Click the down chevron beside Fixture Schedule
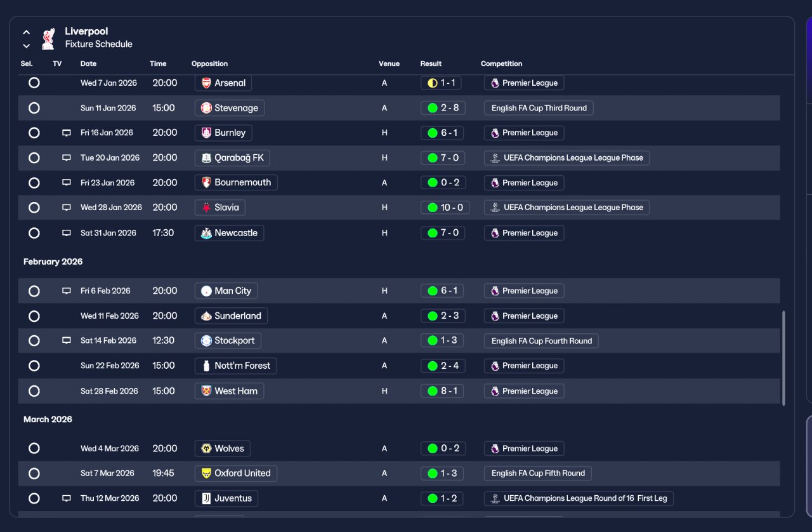812x532 pixels. (27, 46)
